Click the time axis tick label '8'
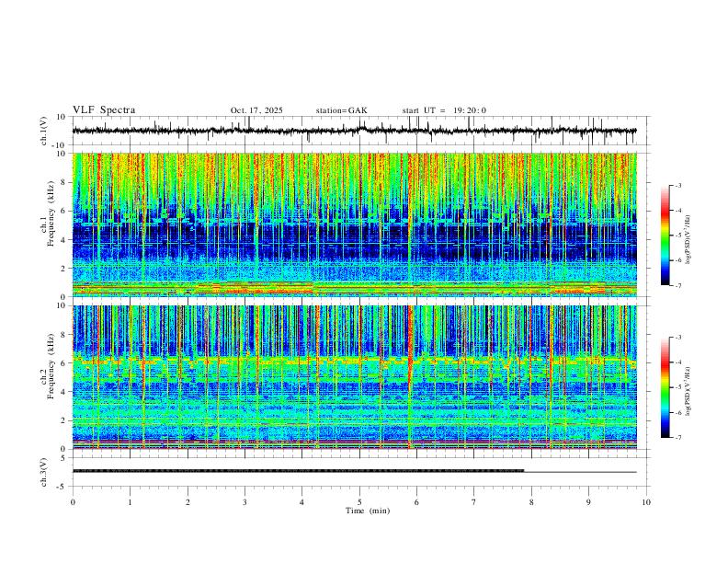 tap(531, 502)
